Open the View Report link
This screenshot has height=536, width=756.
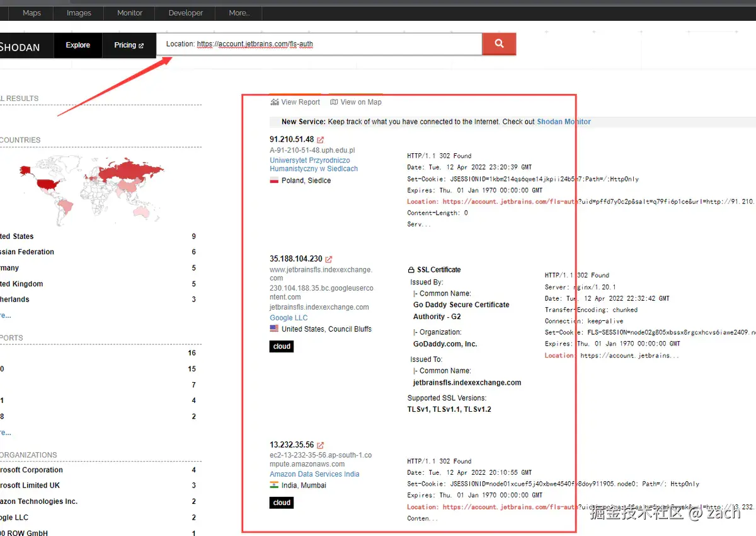[x=295, y=102]
